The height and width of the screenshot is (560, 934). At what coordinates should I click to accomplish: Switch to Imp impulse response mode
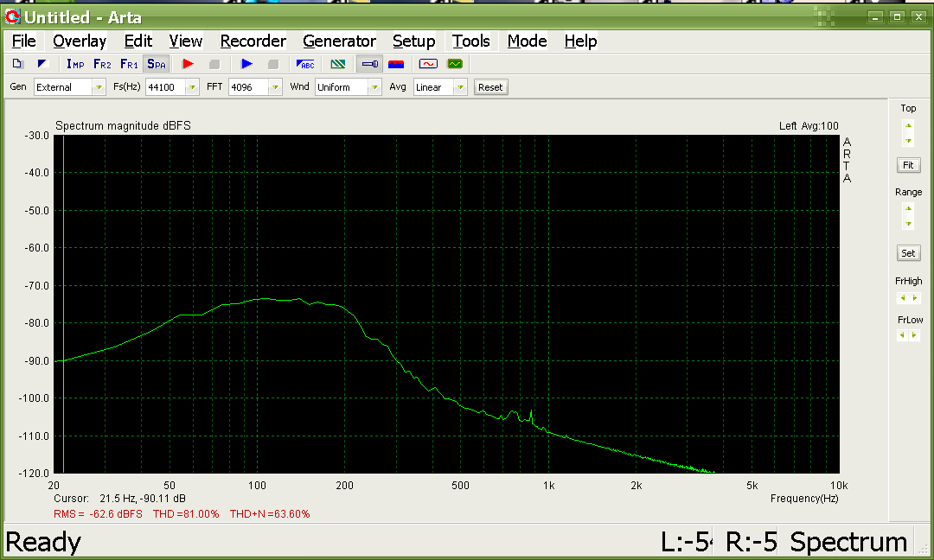pyautogui.click(x=75, y=64)
